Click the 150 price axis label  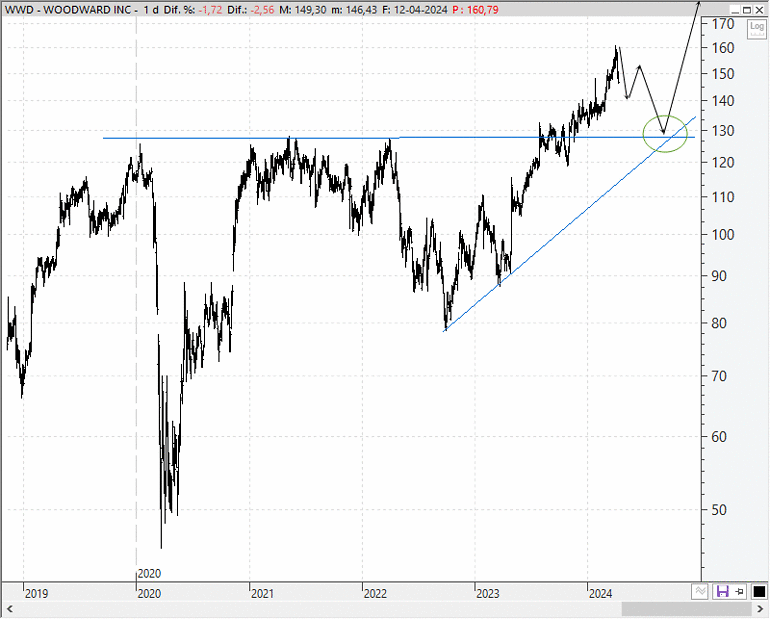(723, 74)
